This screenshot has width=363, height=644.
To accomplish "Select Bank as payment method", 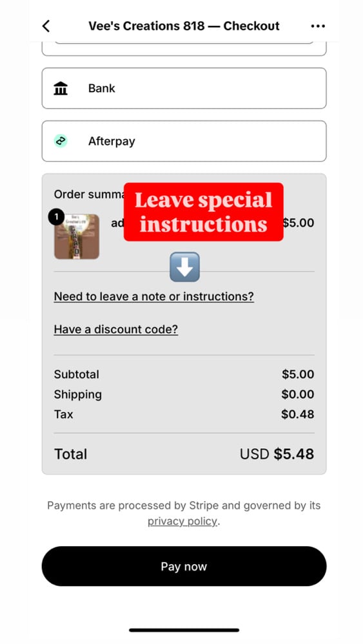I will [x=184, y=88].
